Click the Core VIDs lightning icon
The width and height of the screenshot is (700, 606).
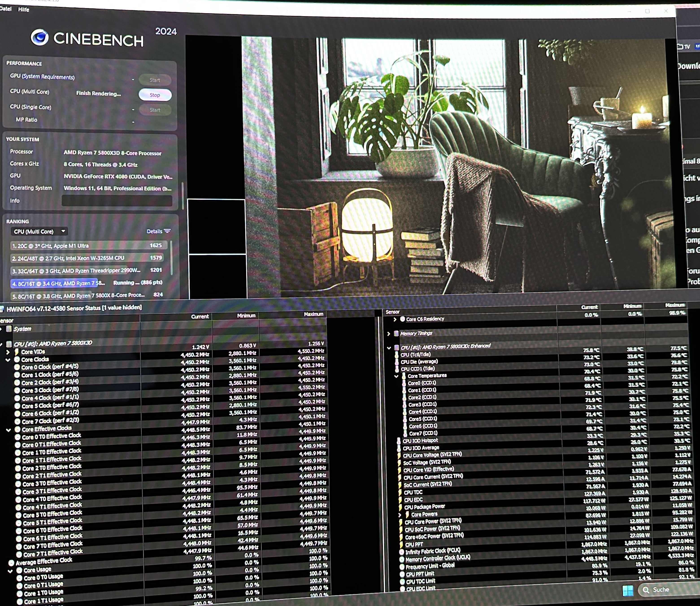click(16, 352)
